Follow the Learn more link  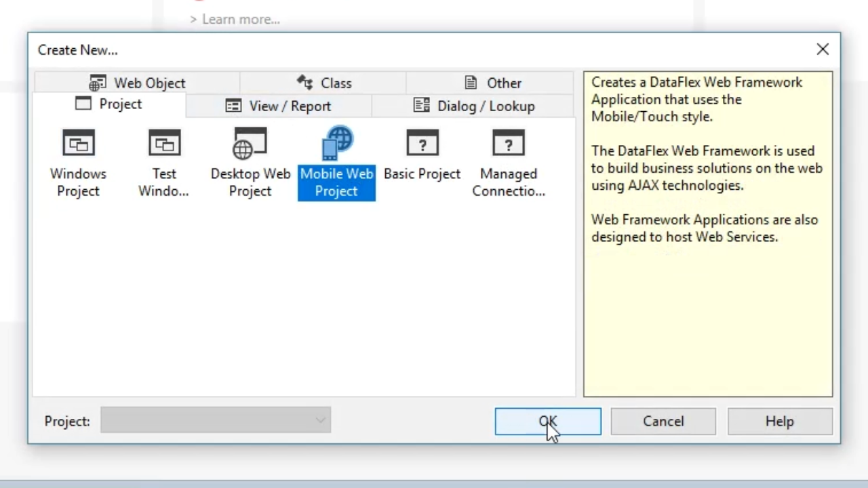click(x=240, y=19)
